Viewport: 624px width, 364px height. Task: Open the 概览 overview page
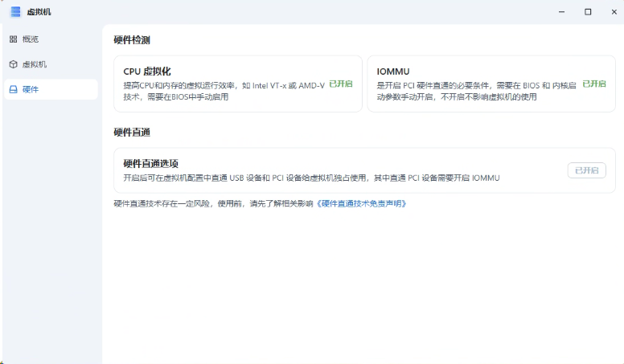click(51, 39)
